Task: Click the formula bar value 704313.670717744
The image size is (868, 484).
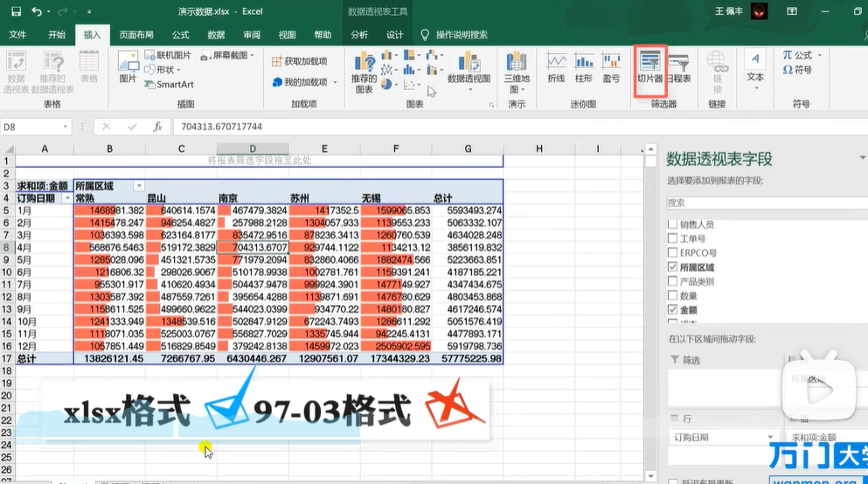Action: pyautogui.click(x=221, y=127)
